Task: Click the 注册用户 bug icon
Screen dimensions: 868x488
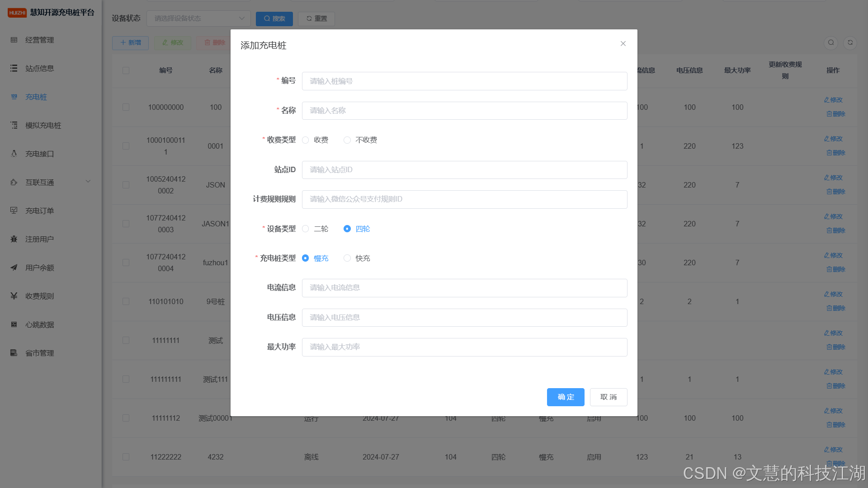Action: tap(14, 239)
